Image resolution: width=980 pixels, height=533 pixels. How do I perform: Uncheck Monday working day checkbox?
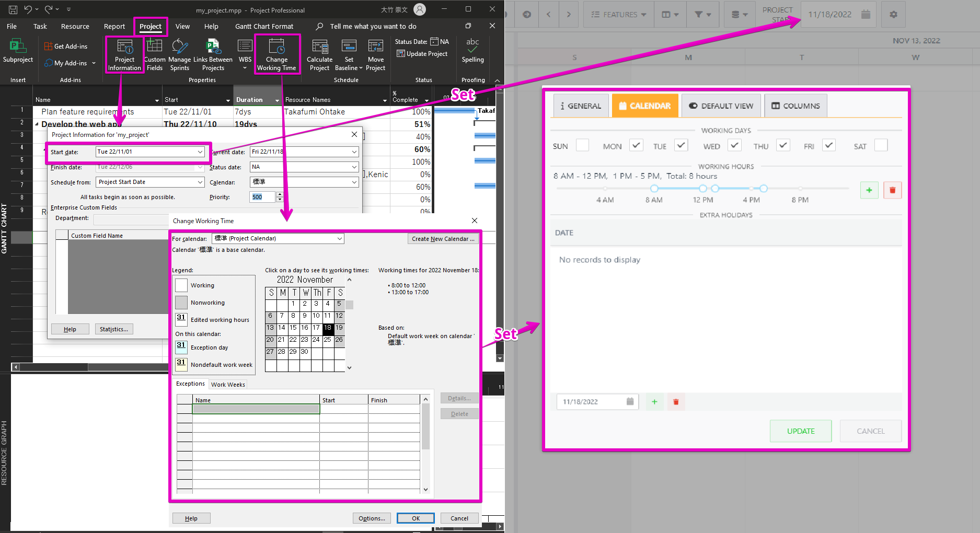pyautogui.click(x=636, y=145)
